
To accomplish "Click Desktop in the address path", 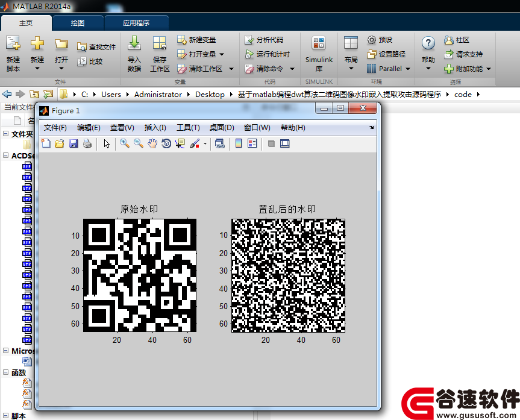I will point(210,95).
